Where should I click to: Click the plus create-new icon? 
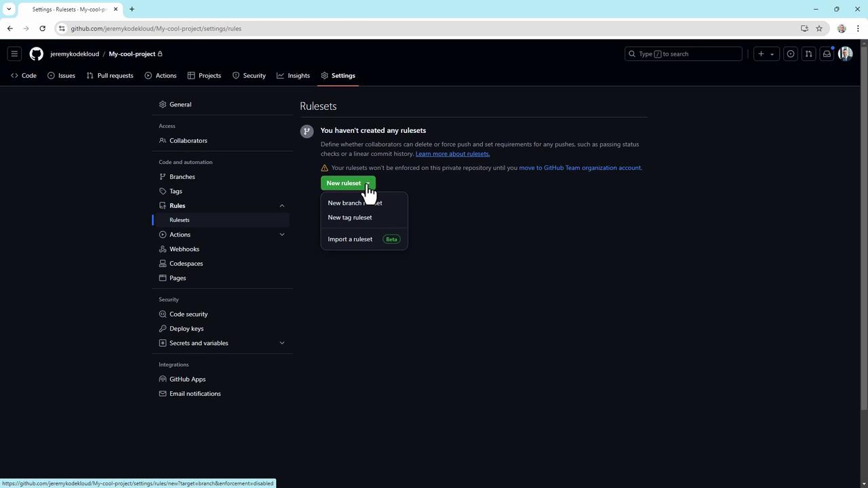[761, 54]
